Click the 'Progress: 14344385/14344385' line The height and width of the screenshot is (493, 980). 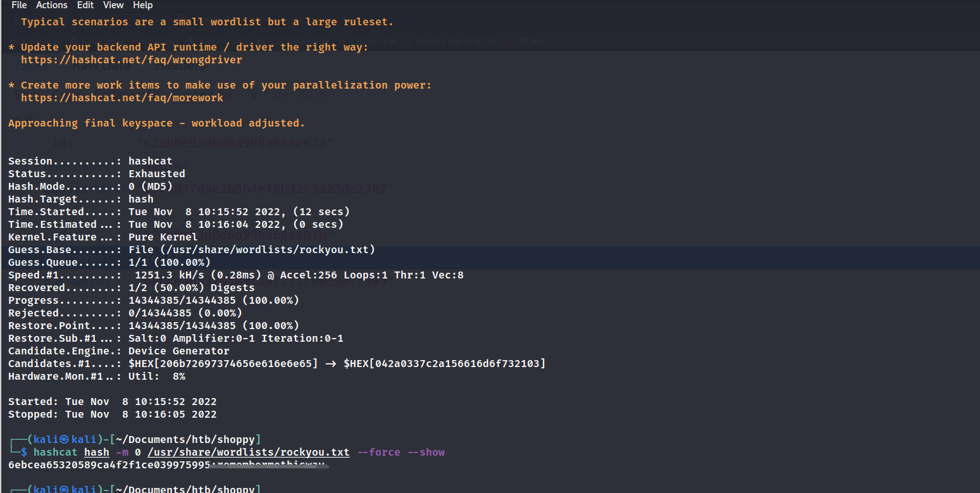pos(154,301)
